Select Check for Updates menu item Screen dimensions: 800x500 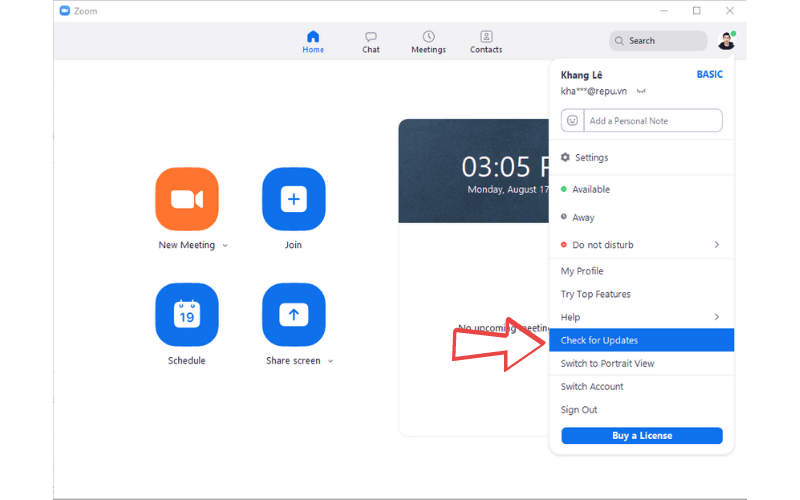click(599, 341)
